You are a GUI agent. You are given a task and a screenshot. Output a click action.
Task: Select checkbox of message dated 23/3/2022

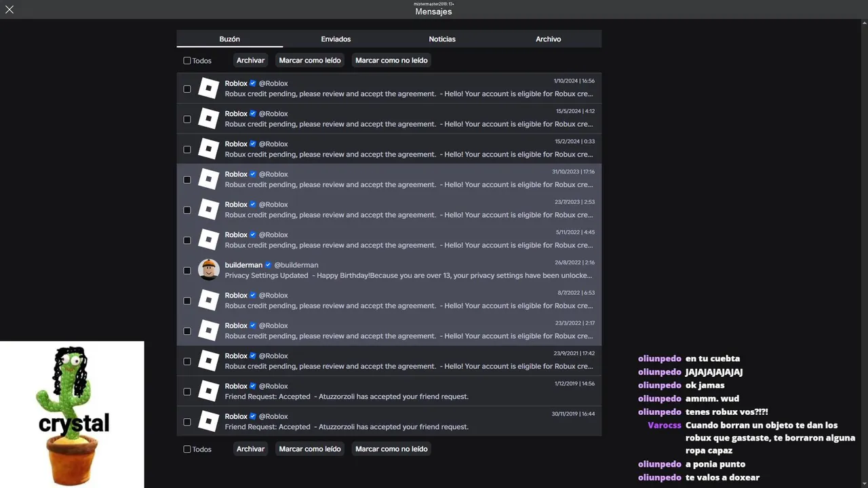tap(187, 331)
